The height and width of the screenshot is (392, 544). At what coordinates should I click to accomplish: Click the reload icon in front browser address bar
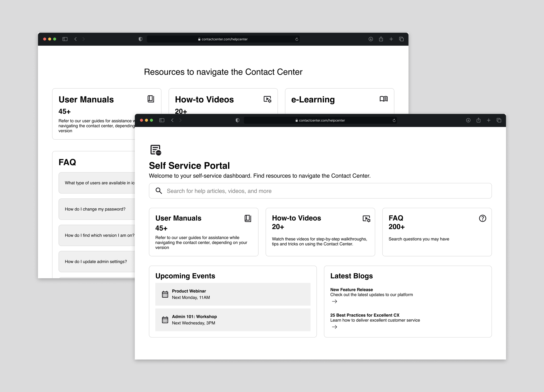tap(394, 120)
